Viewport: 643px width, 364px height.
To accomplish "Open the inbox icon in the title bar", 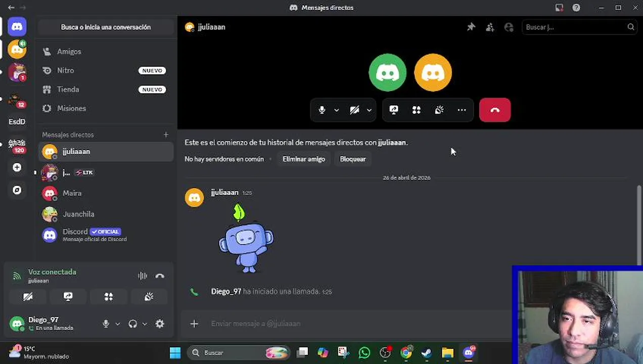I will point(559,8).
